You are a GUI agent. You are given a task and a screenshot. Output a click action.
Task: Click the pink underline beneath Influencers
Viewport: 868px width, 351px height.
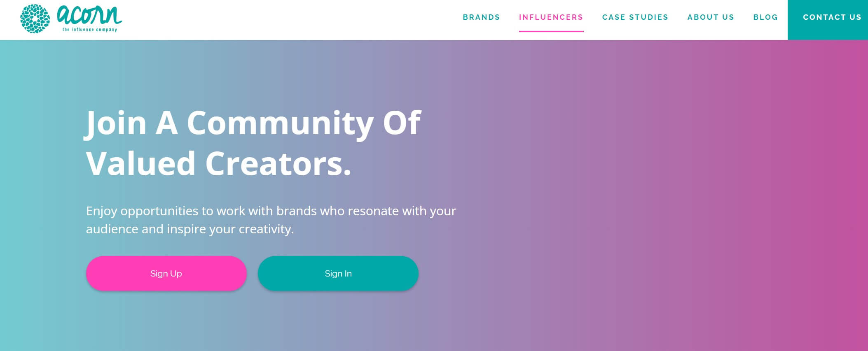[551, 30]
